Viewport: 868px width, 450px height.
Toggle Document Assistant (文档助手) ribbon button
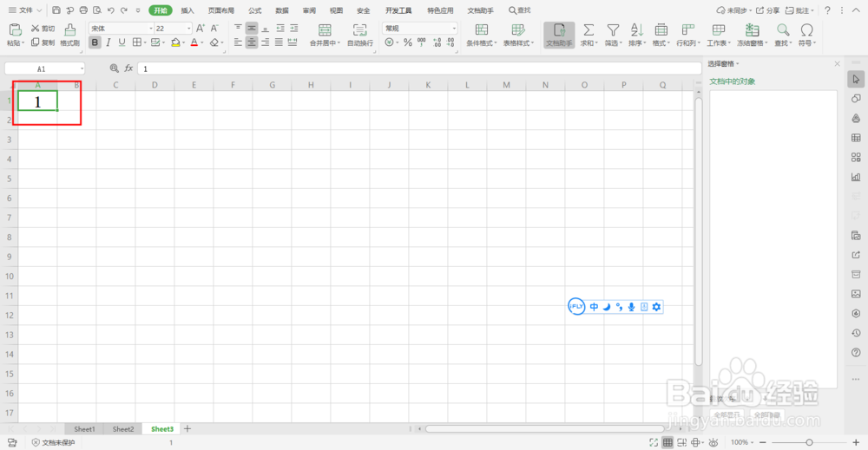point(559,35)
